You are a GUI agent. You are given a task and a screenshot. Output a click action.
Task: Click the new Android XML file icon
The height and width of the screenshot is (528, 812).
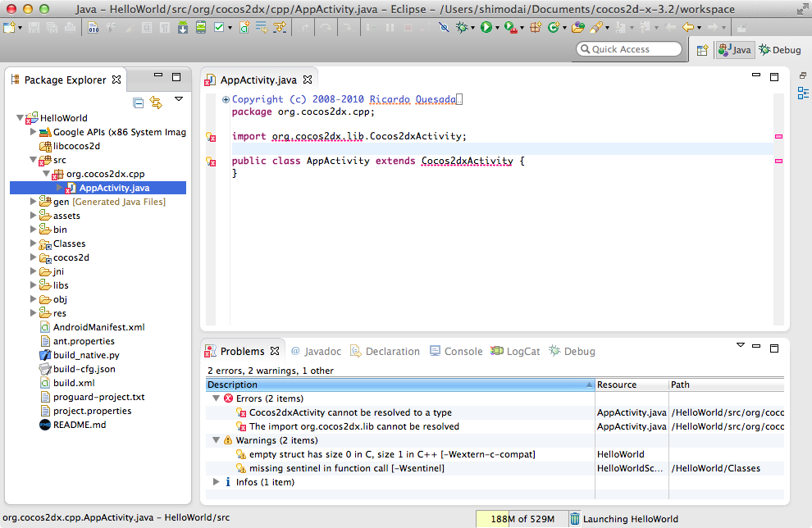[244, 27]
